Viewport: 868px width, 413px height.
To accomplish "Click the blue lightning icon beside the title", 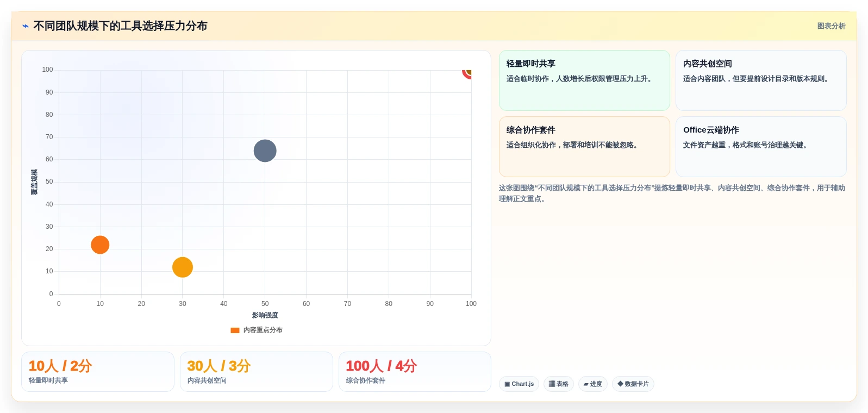I will (26, 26).
